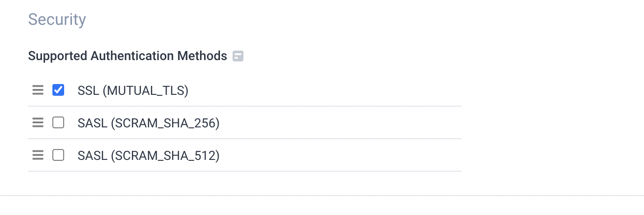The height and width of the screenshot is (215, 644).
Task: Enable the SASL (SCRAM_SHA_256) checkbox
Action: click(58, 122)
